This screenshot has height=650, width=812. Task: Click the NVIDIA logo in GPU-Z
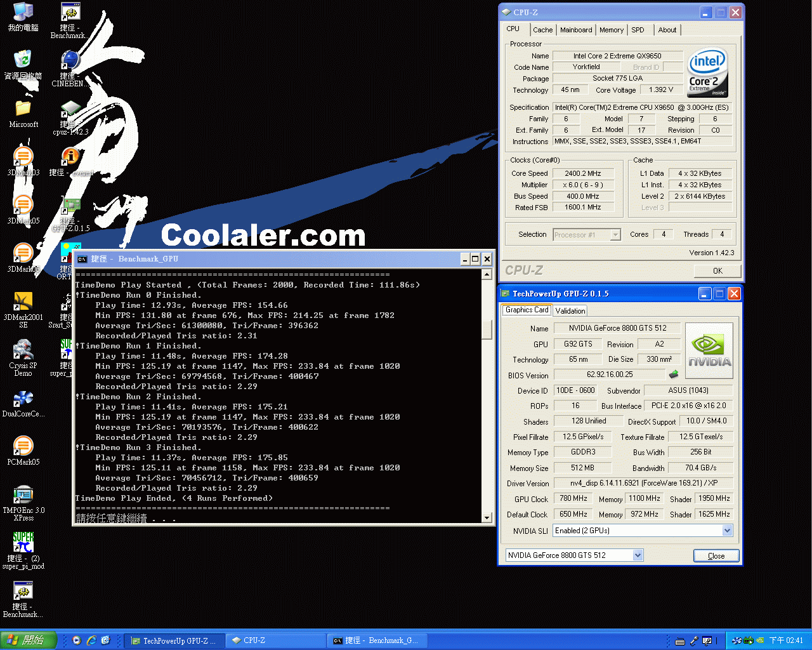pos(709,350)
